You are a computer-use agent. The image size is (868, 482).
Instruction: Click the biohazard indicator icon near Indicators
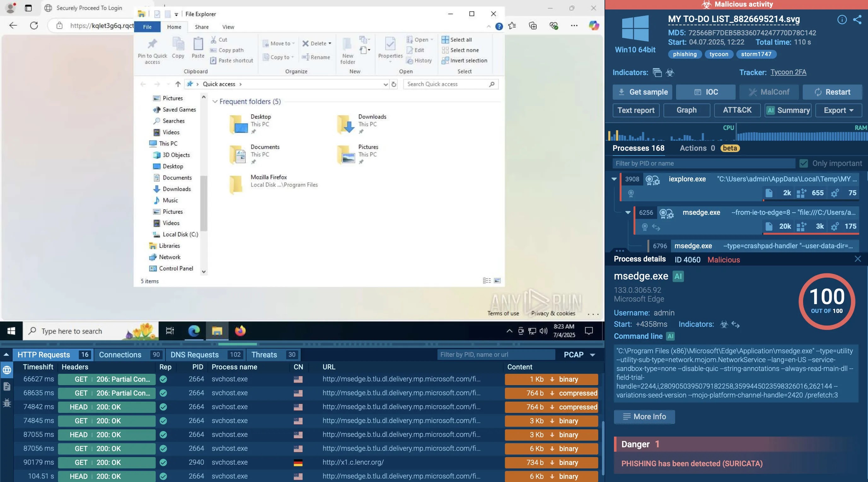pyautogui.click(x=670, y=73)
